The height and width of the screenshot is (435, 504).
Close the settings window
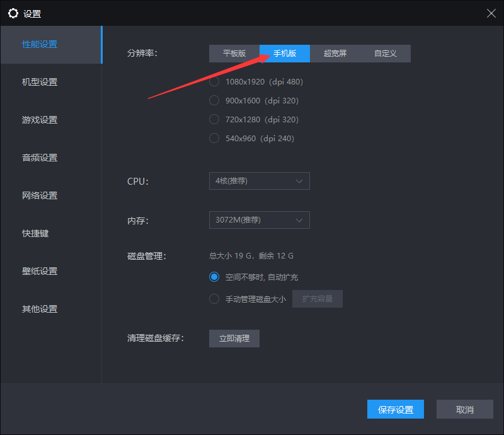click(x=491, y=13)
